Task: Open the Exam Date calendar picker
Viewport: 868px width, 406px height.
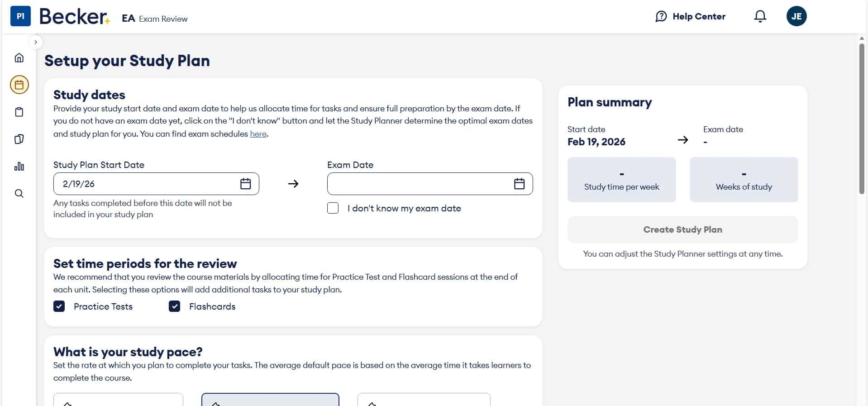Action: (519, 184)
